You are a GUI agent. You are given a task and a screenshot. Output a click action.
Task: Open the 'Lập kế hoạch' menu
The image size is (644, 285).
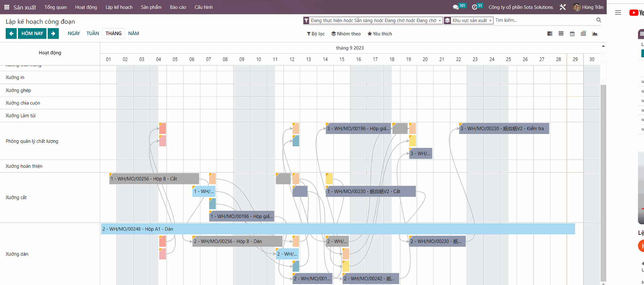coord(119,7)
